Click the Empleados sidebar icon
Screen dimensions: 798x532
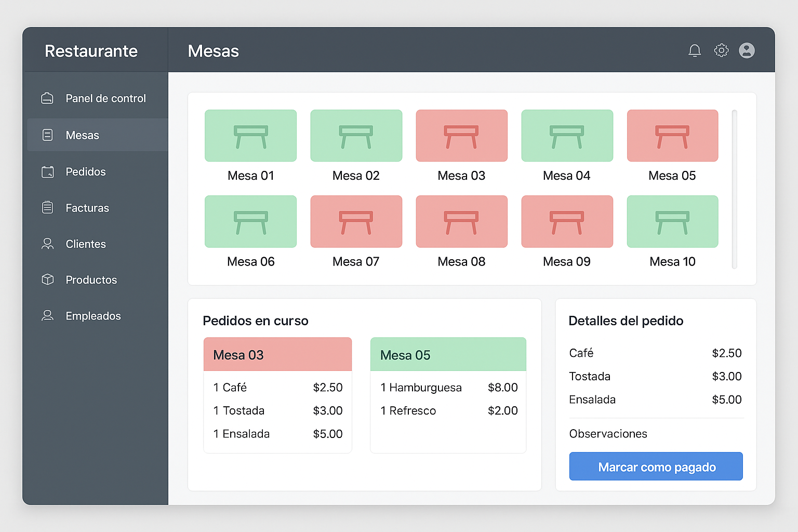(47, 315)
